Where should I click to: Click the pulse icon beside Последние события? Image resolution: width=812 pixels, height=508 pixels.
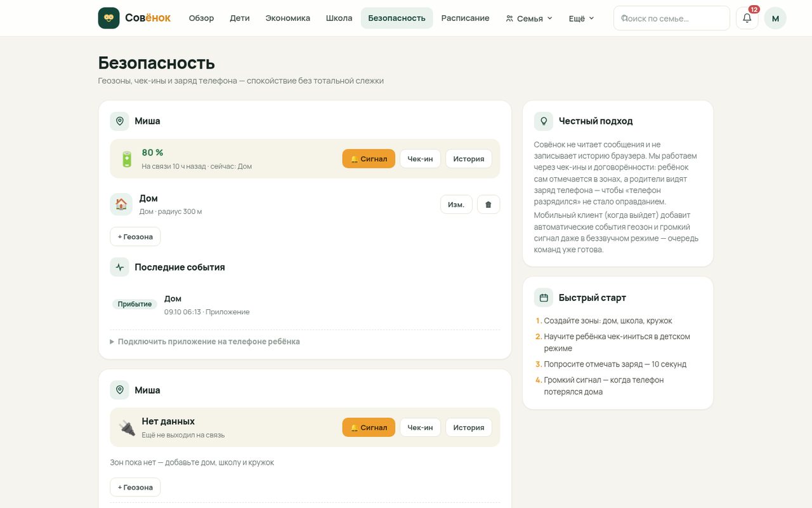point(119,267)
